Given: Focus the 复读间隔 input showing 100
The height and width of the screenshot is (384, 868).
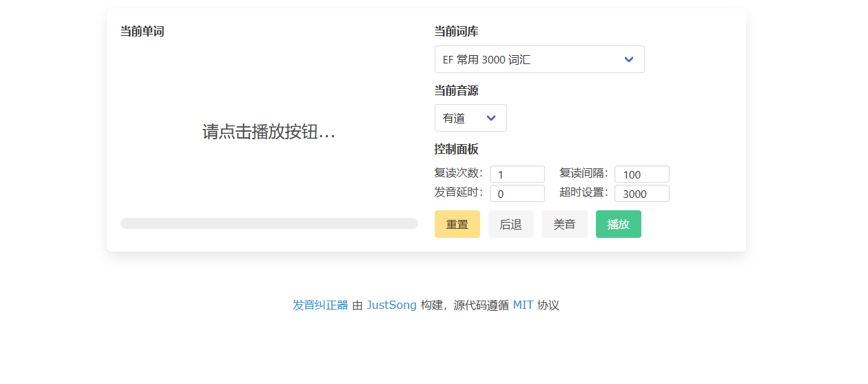Looking at the screenshot, I should [641, 174].
